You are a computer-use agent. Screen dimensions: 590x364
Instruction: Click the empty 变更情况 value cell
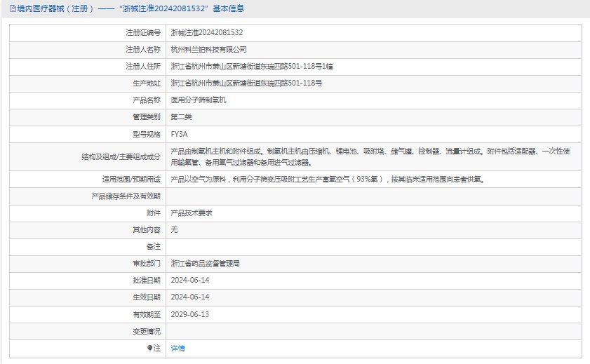point(373,331)
